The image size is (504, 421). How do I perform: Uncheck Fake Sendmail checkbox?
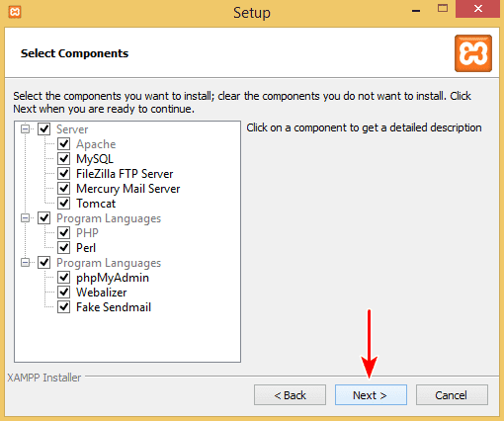[x=64, y=307]
